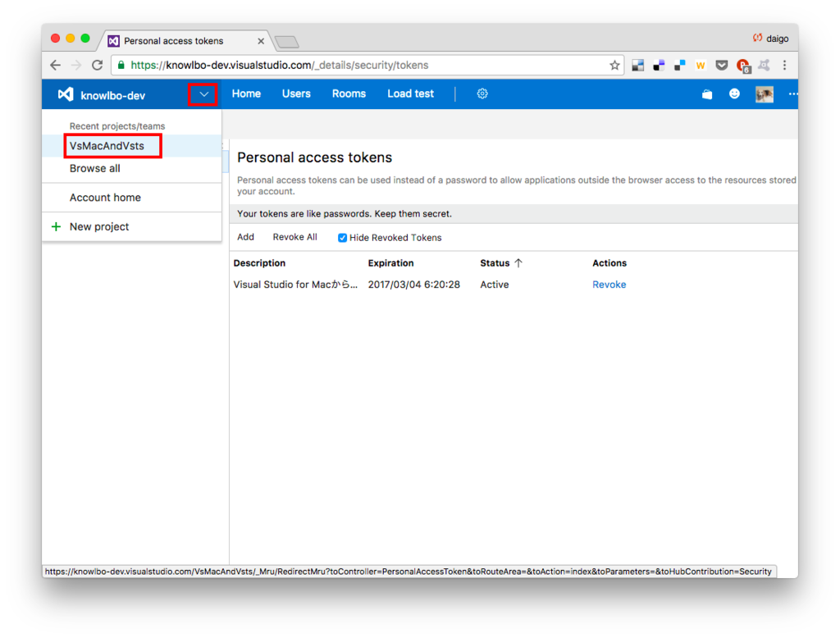Click the yellow W extension icon

tap(701, 66)
